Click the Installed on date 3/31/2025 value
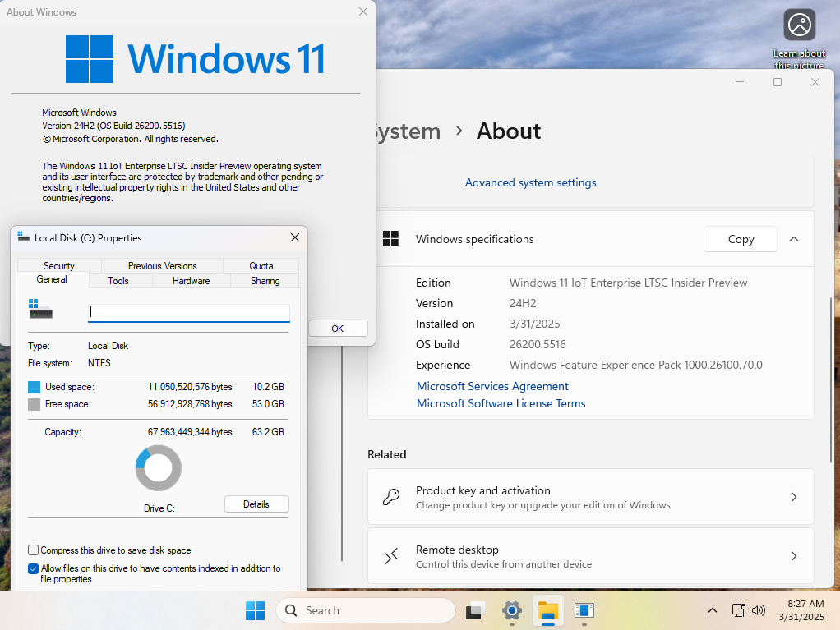The width and height of the screenshot is (840, 630). [x=534, y=324]
